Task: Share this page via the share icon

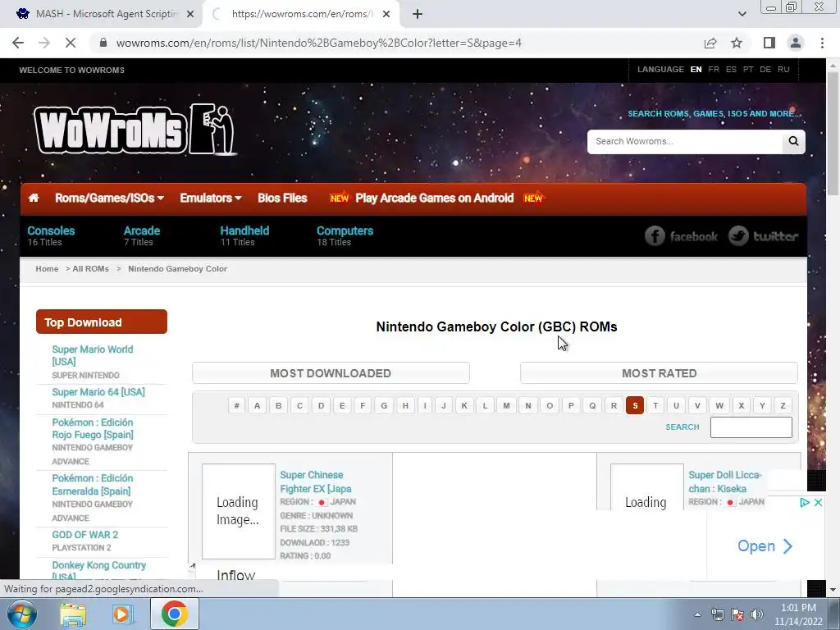Action: coord(710,43)
